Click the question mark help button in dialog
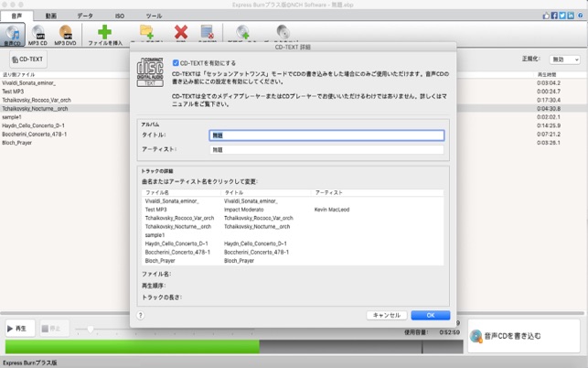The width and height of the screenshot is (588, 368). click(140, 316)
